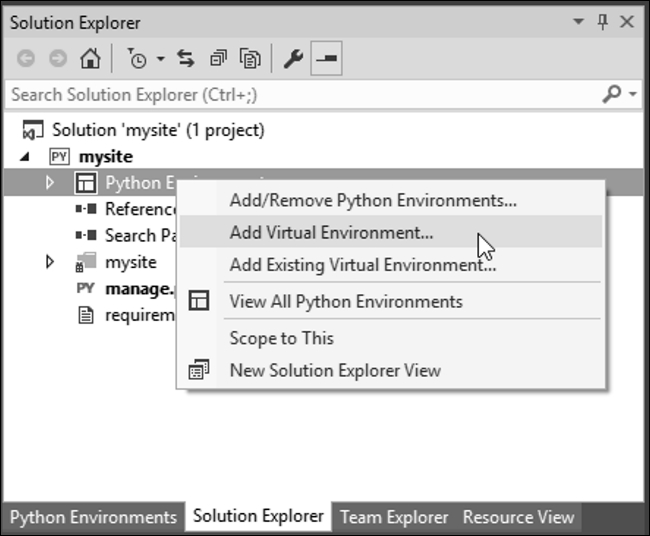Viewport: 650px width, 536px height.
Task: Expand the mysite folder node
Action: point(50,262)
